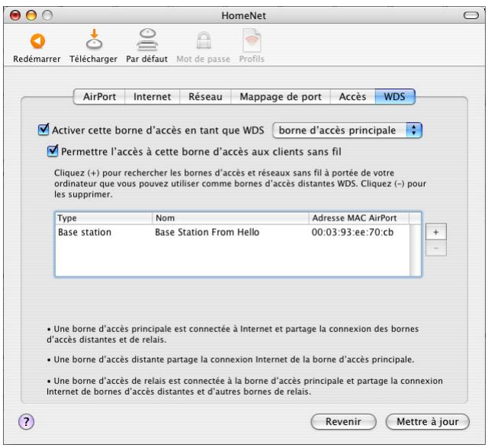Viewport: 488px width, 448px height.
Task: Click the Revenir button
Action: point(343,421)
